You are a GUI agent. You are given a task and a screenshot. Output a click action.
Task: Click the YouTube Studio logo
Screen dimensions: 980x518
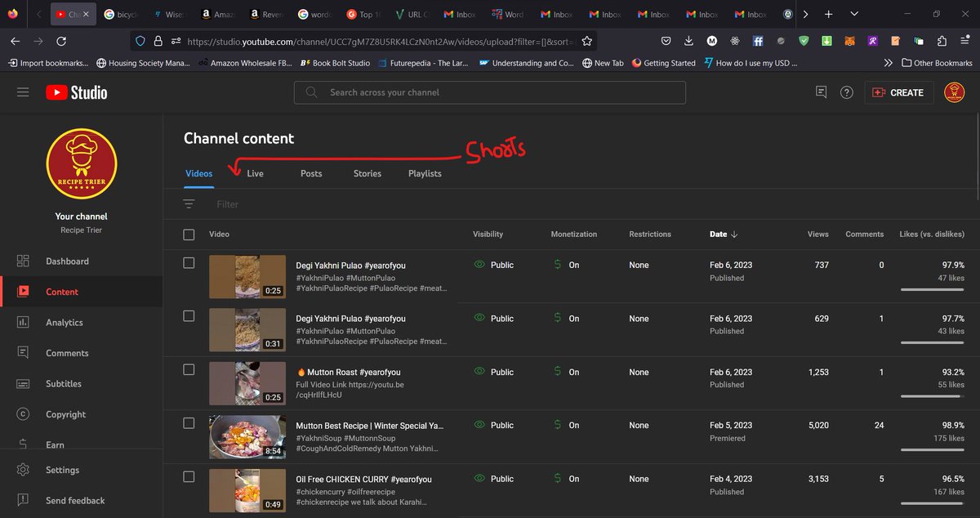click(77, 92)
